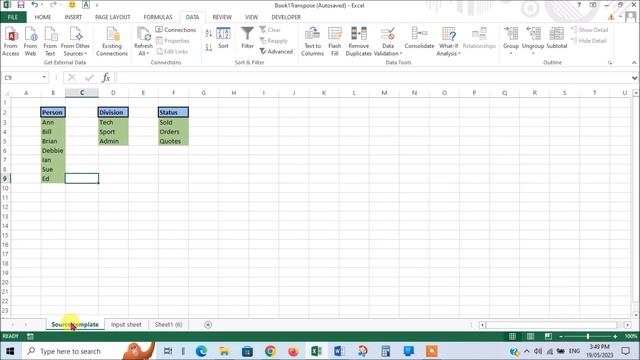
Task: Select the cell containing Admin
Action: (x=113, y=141)
